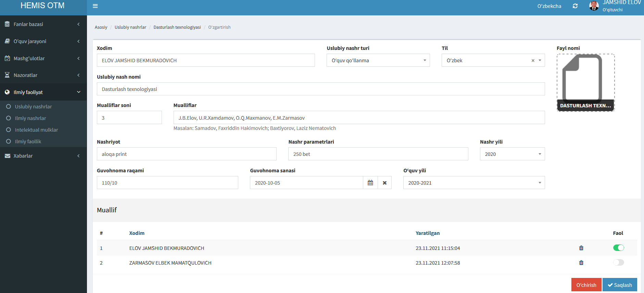Open Ilmiy faollik in sidebar

28,142
